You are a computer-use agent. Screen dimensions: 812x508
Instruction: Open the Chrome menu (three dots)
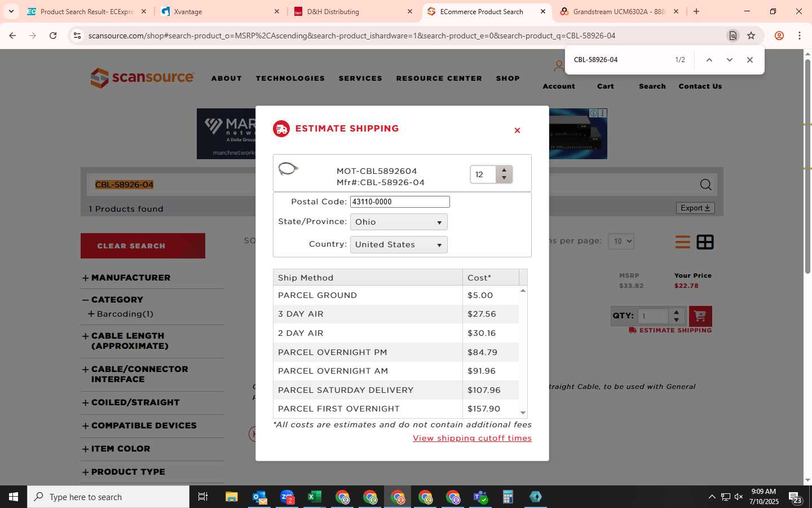point(800,36)
